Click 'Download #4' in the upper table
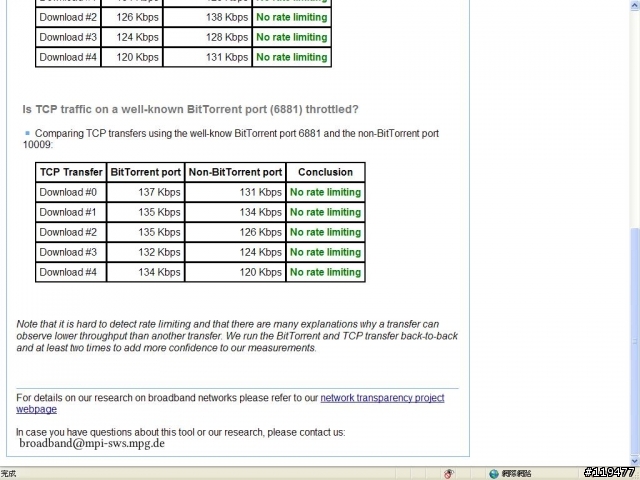 68,57
